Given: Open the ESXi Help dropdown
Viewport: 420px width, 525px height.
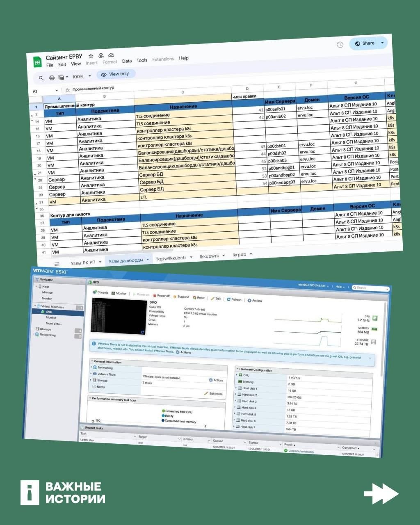Looking at the screenshot, I should (x=340, y=287).
